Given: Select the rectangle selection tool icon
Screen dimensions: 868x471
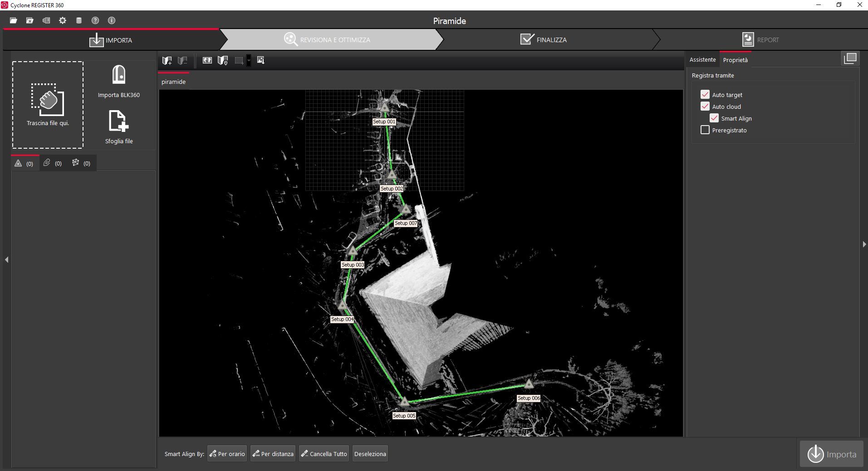Looking at the screenshot, I should click(239, 60).
